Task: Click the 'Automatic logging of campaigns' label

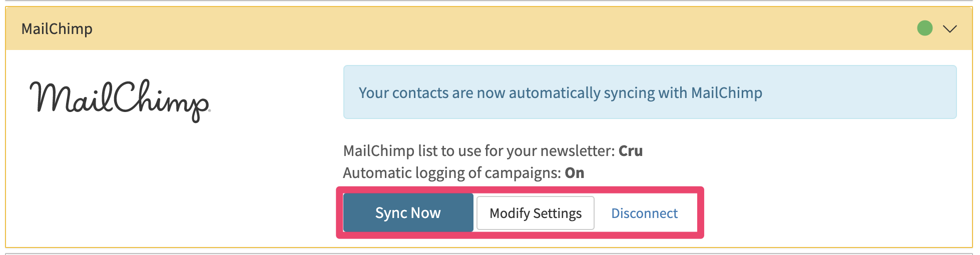Action: tap(452, 173)
